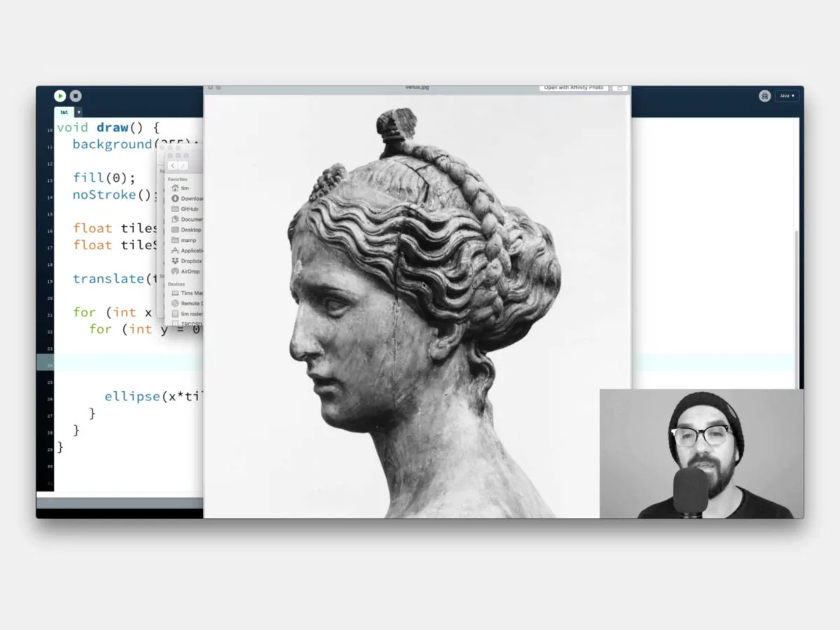Select the 'tim roder' device in Finder
This screenshot has height=630, width=840.
187,314
